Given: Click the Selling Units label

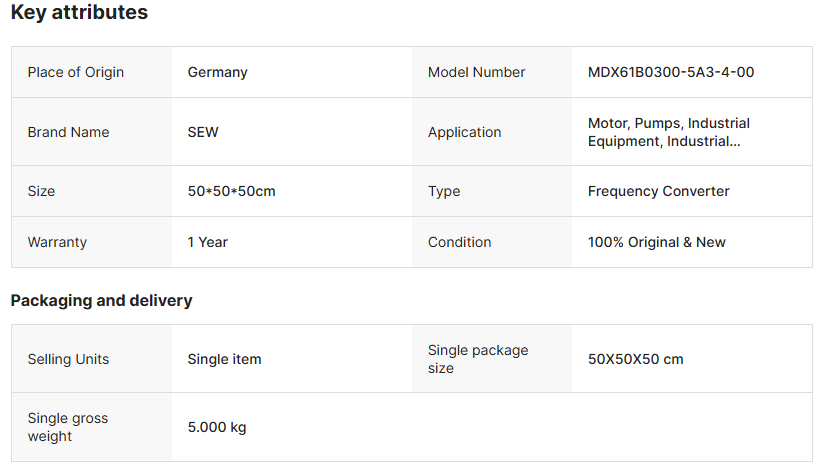Looking at the screenshot, I should click(68, 359).
